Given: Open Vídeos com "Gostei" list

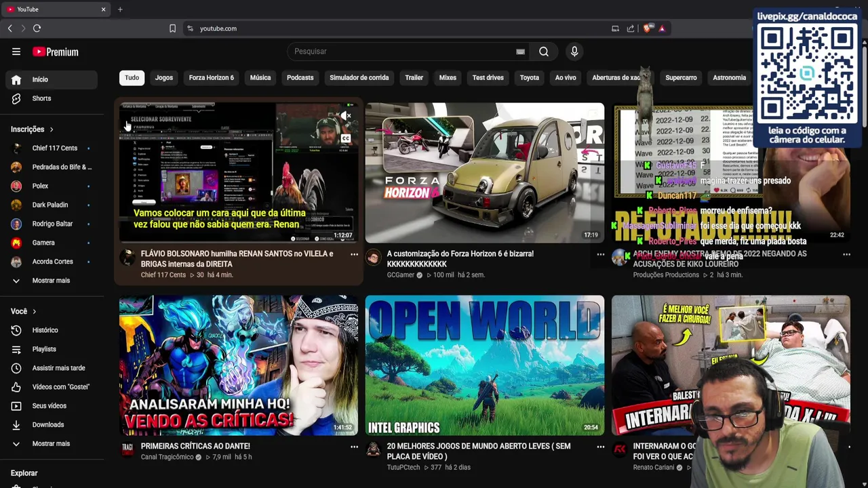Looking at the screenshot, I should pos(52,387).
